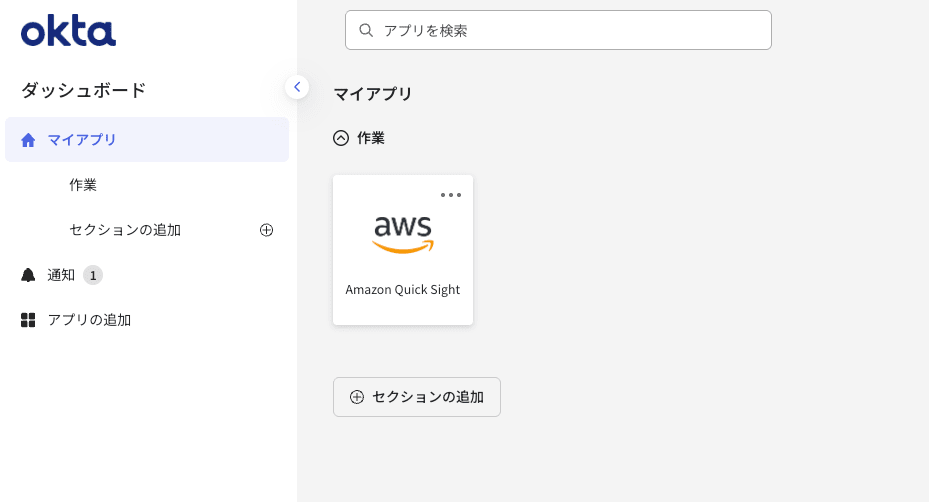Click the Amazon Quick Sight app name
The height and width of the screenshot is (502, 929).
(403, 290)
